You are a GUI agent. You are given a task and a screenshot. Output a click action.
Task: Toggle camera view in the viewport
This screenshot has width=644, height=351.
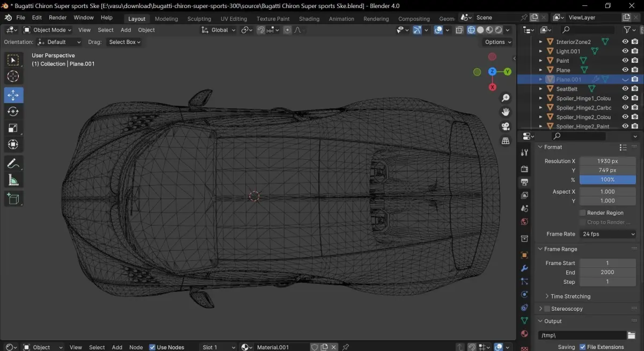pyautogui.click(x=505, y=127)
